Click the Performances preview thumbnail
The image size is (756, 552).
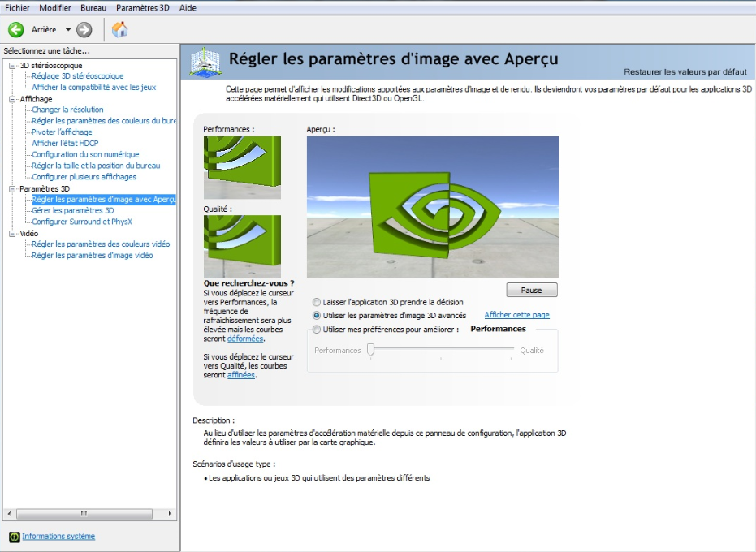click(x=242, y=167)
